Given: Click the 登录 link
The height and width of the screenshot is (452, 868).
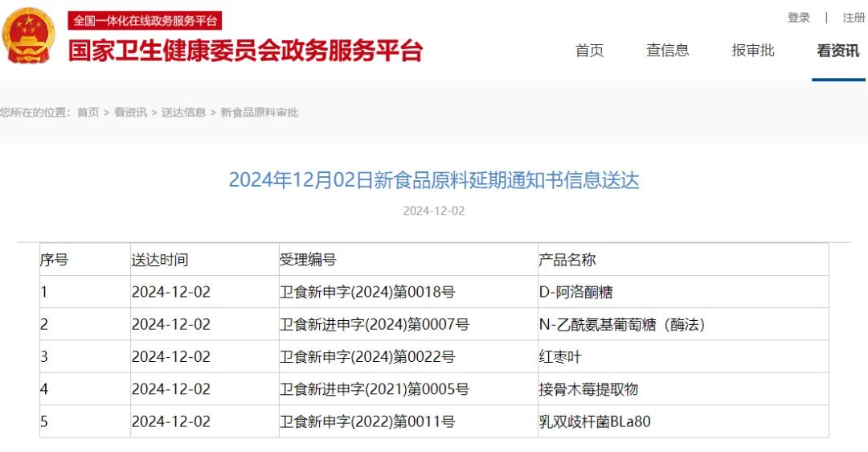Looking at the screenshot, I should pos(799,18).
